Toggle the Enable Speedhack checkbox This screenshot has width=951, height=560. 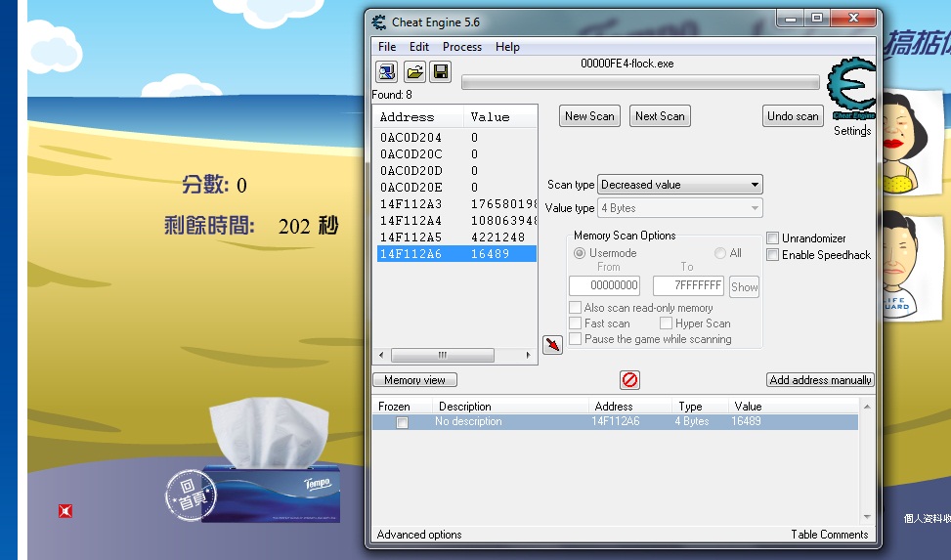point(773,255)
